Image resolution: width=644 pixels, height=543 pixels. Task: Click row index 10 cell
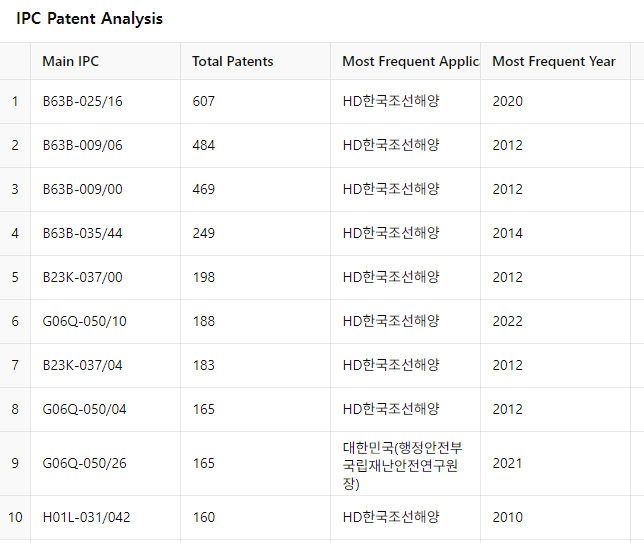[x=15, y=517]
